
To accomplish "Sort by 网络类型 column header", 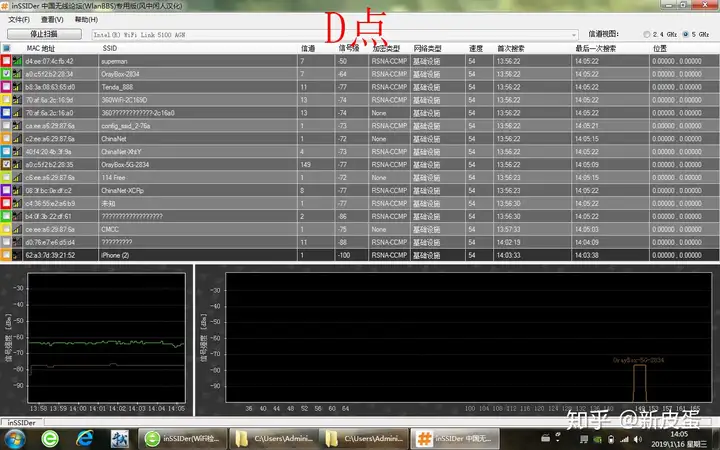I will tap(428, 48).
